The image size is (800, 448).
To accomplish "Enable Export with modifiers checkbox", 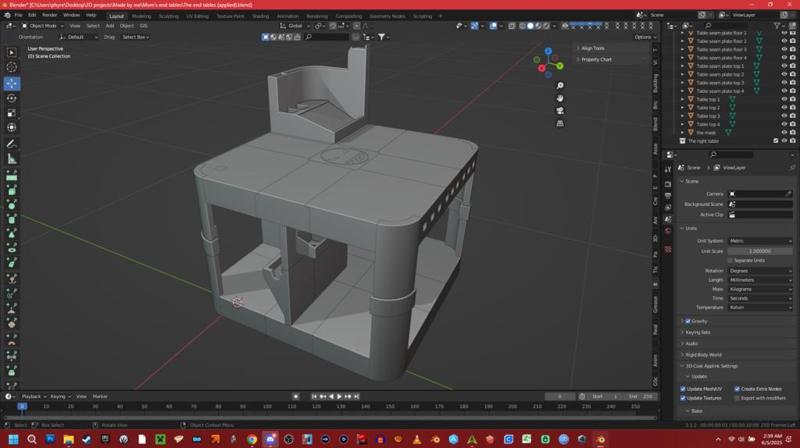I will pos(737,398).
